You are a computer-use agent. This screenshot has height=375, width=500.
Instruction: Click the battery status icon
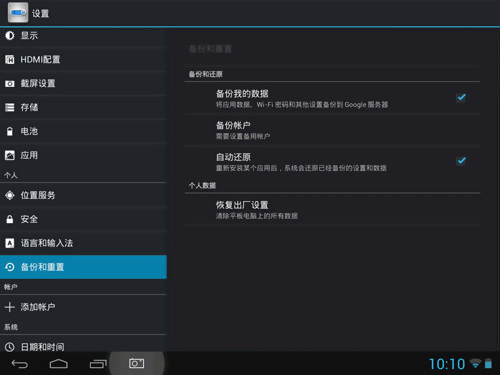488,363
